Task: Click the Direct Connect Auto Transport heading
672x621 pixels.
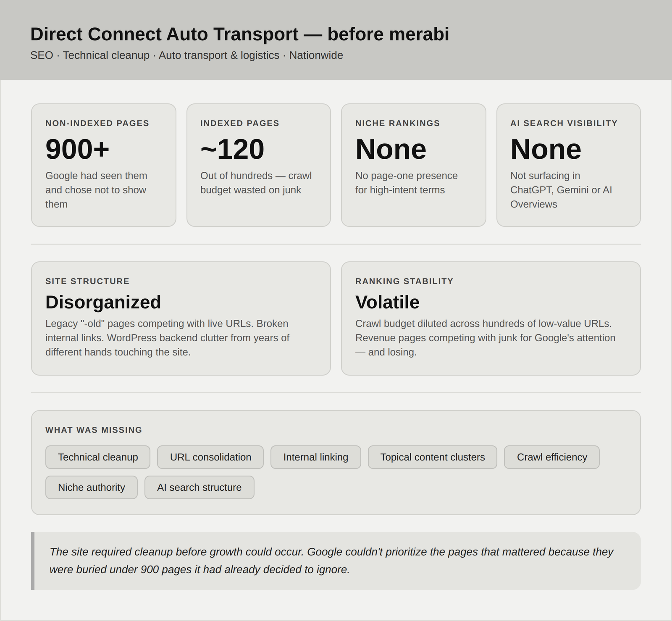Action: point(240,34)
